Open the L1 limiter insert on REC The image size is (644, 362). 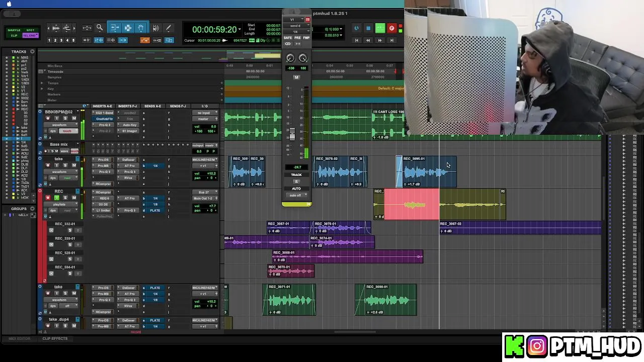[x=103, y=210]
